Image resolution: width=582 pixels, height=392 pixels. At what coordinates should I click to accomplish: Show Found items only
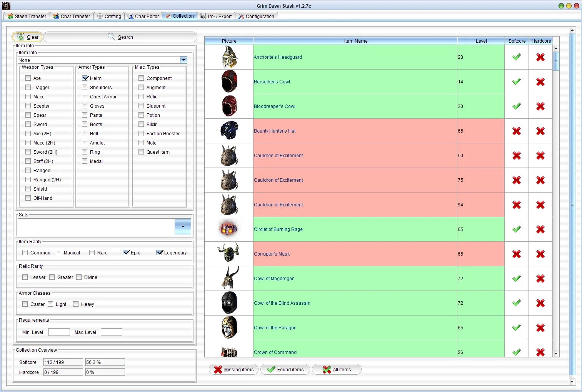click(285, 369)
